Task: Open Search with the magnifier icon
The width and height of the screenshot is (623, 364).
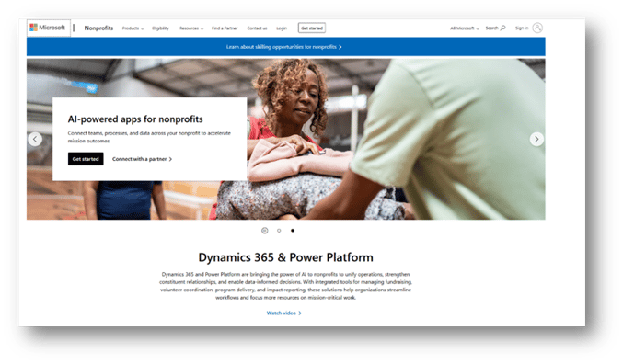Action: point(495,28)
